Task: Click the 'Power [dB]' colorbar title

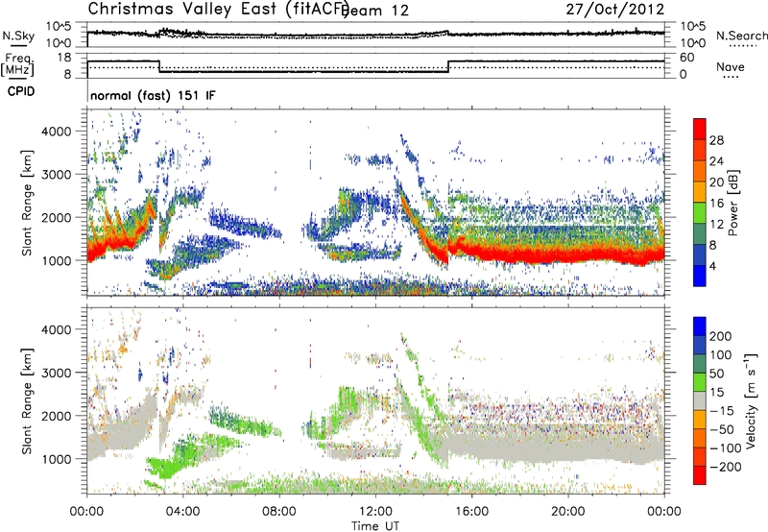Action: point(732,203)
